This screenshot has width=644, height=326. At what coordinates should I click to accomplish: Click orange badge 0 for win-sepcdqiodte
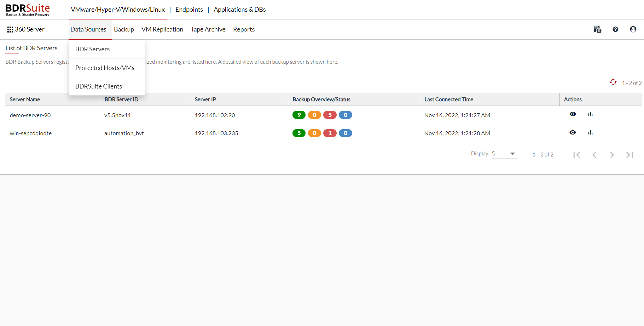(314, 133)
